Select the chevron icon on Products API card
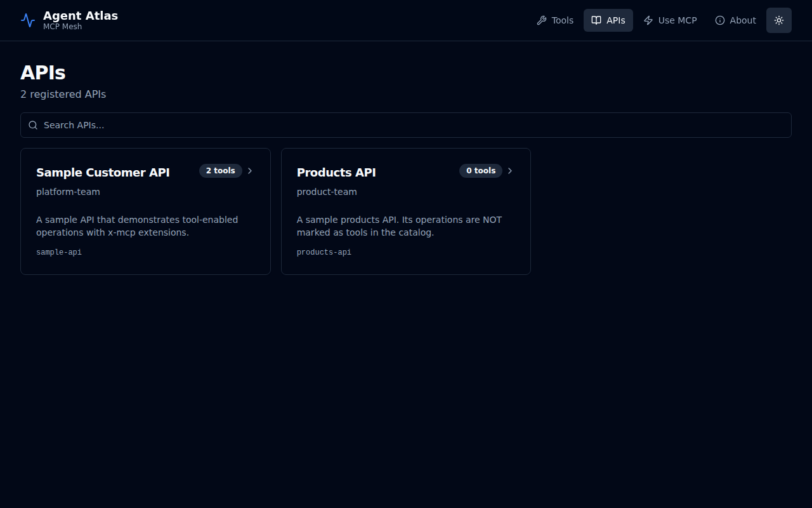This screenshot has width=812, height=508. pyautogui.click(x=509, y=170)
